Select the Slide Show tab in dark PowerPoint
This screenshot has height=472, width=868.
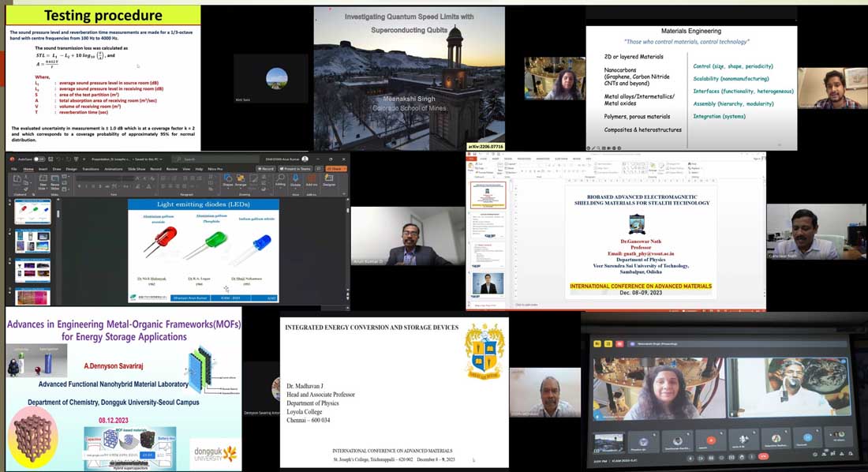click(x=137, y=169)
